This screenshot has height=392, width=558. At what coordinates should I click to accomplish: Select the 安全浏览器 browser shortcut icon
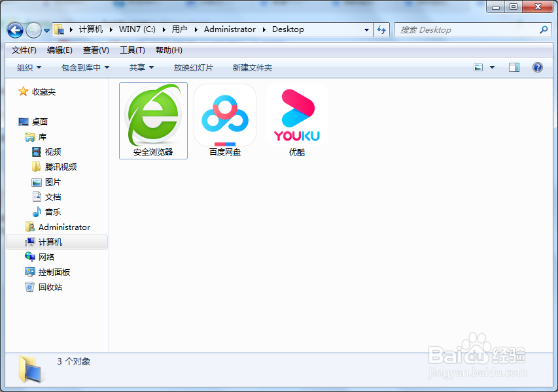[153, 121]
